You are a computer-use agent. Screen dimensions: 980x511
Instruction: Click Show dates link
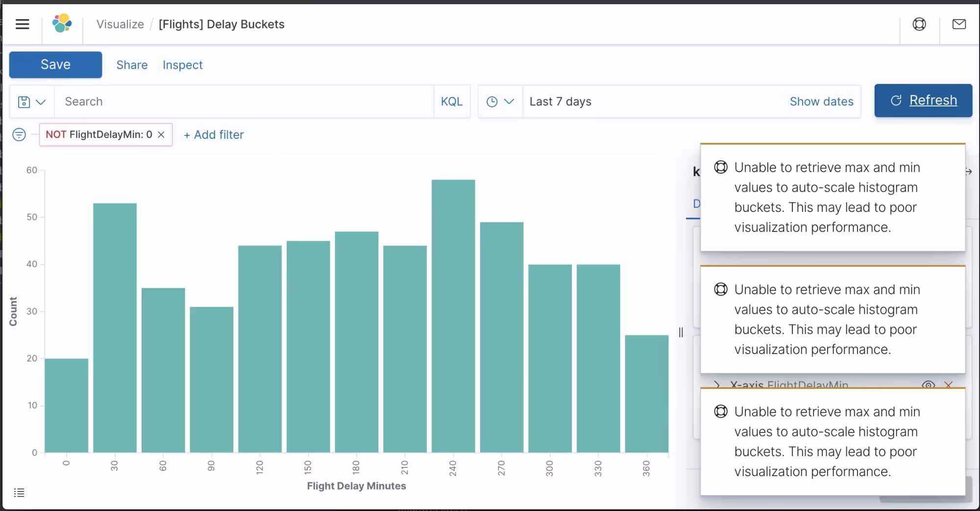tap(821, 102)
